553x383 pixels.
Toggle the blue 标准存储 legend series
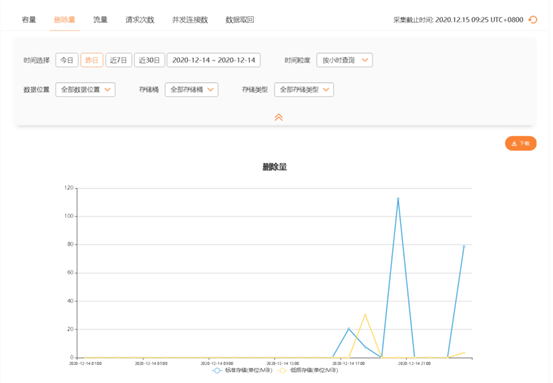pos(242,370)
